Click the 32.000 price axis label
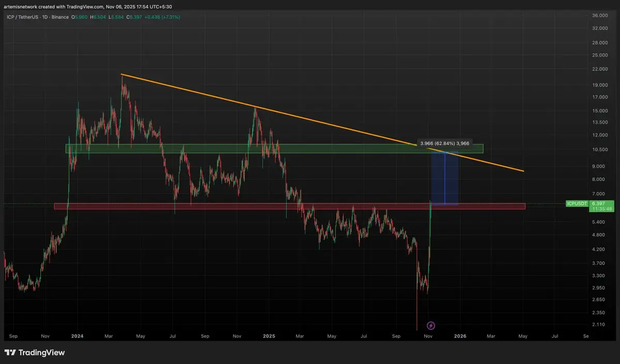Screen dimensions: 620x364 tap(599, 28)
